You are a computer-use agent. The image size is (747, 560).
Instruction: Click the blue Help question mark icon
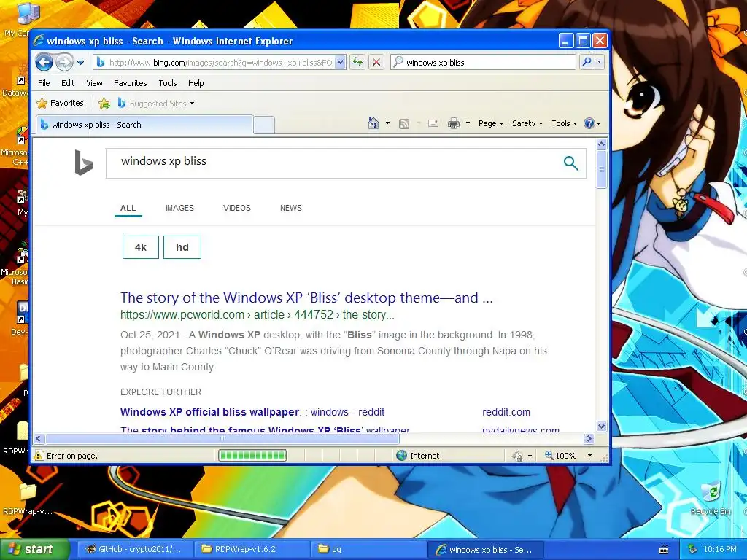(x=589, y=123)
